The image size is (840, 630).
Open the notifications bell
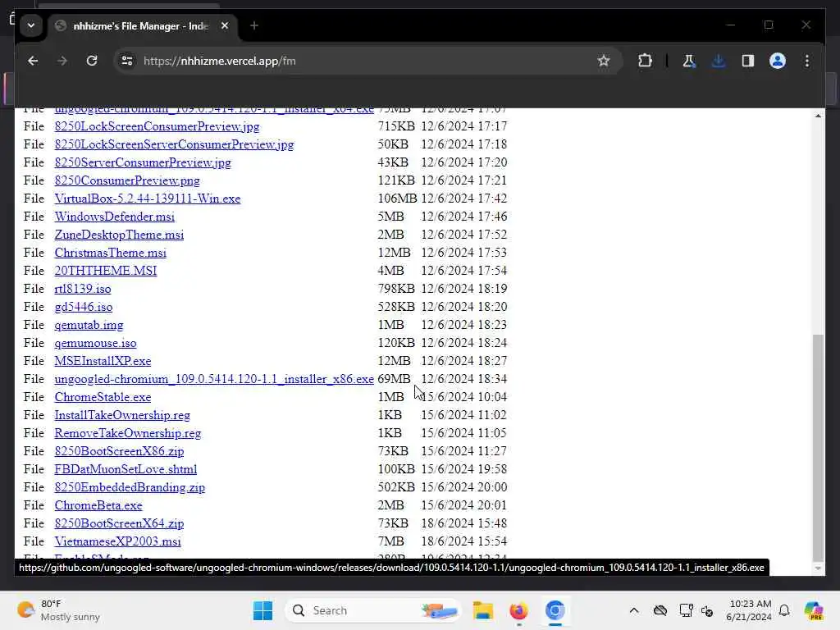[784, 610]
